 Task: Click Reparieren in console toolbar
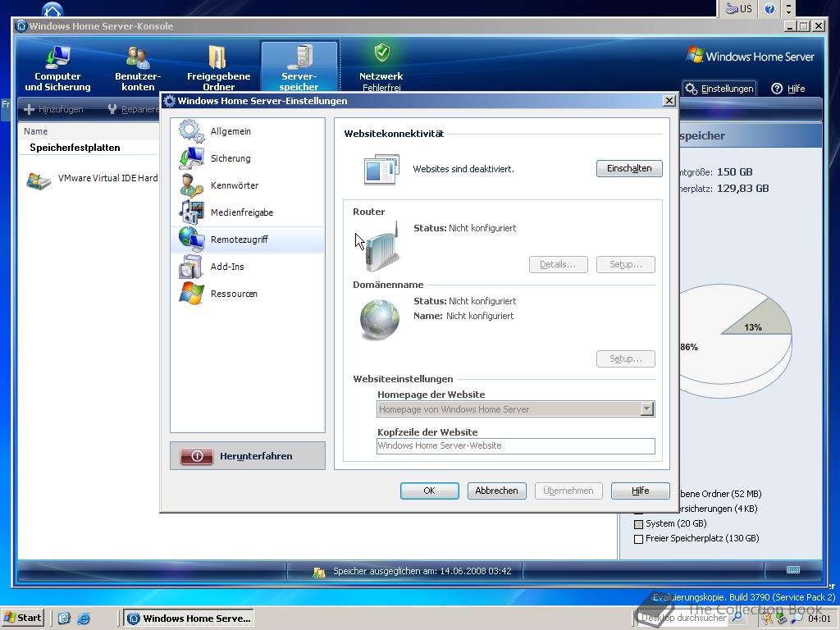tap(134, 109)
